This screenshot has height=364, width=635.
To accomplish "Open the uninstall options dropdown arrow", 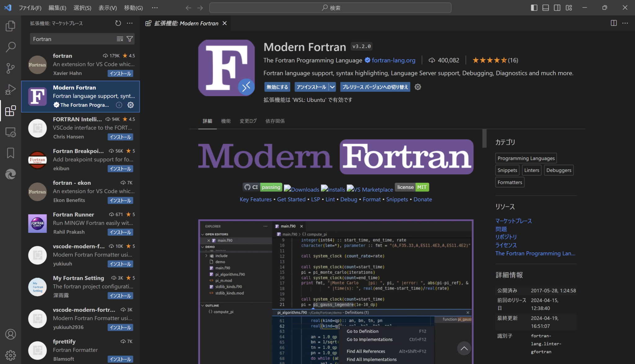I will 332,87.
